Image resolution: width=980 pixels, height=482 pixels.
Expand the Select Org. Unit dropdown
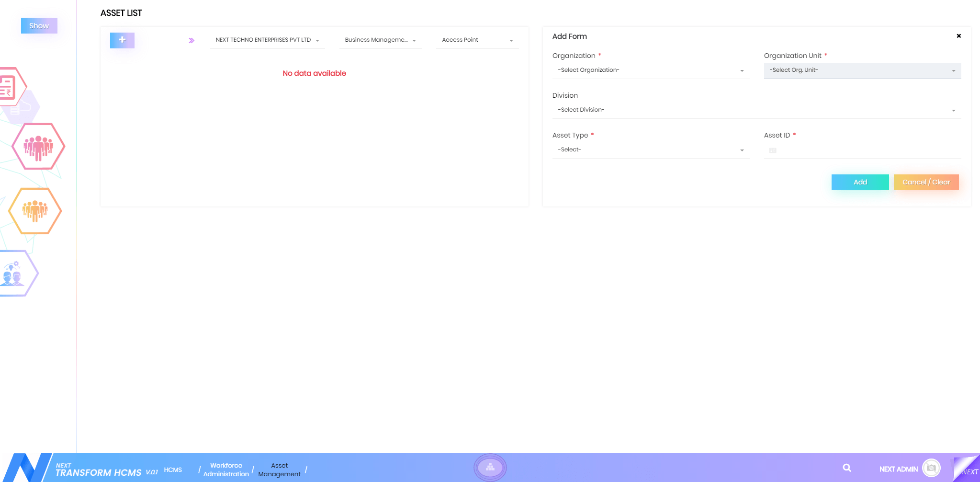tap(862, 70)
